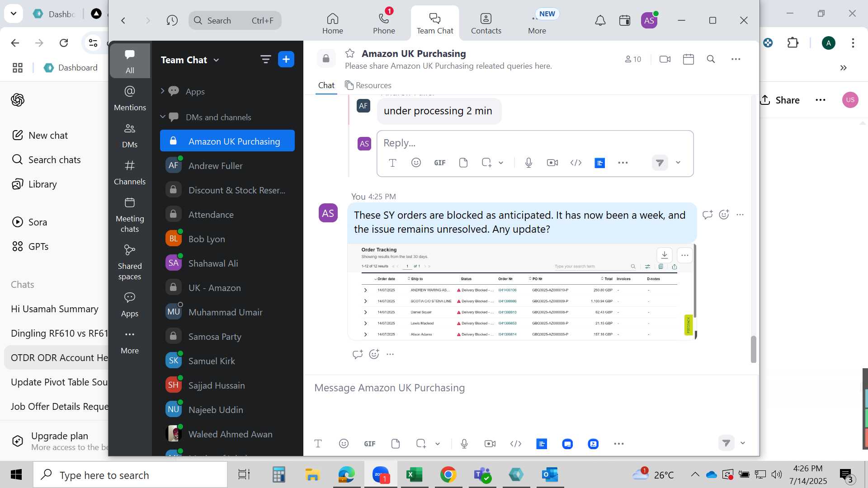Click the history clock icon
This screenshot has height=488, width=868.
pyautogui.click(x=172, y=20)
